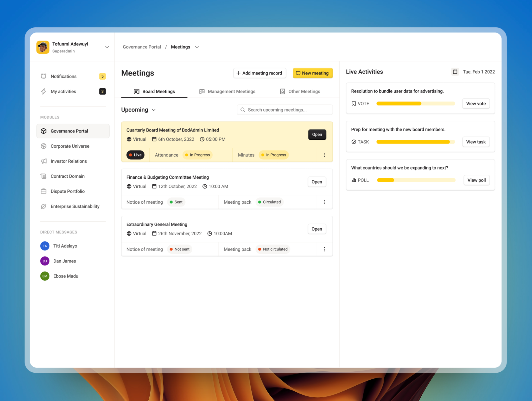Select the Enterprise Sustainability leaf icon
The image size is (532, 401).
[44, 206]
